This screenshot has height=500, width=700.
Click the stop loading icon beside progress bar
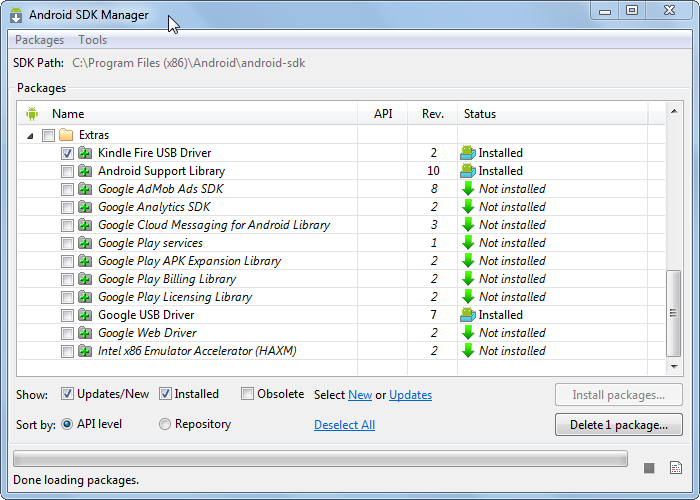coord(649,467)
